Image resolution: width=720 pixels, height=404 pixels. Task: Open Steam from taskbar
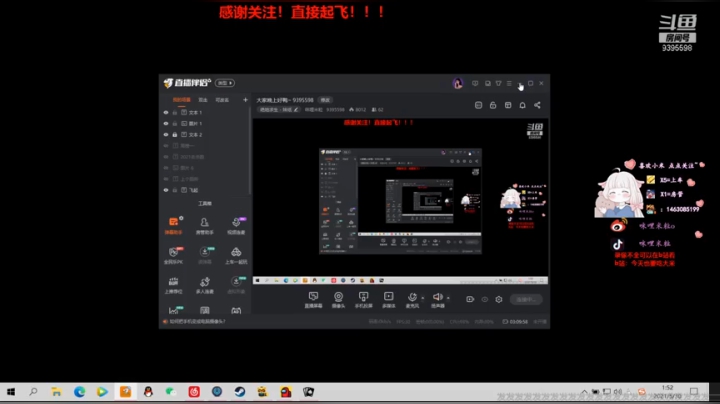240,392
